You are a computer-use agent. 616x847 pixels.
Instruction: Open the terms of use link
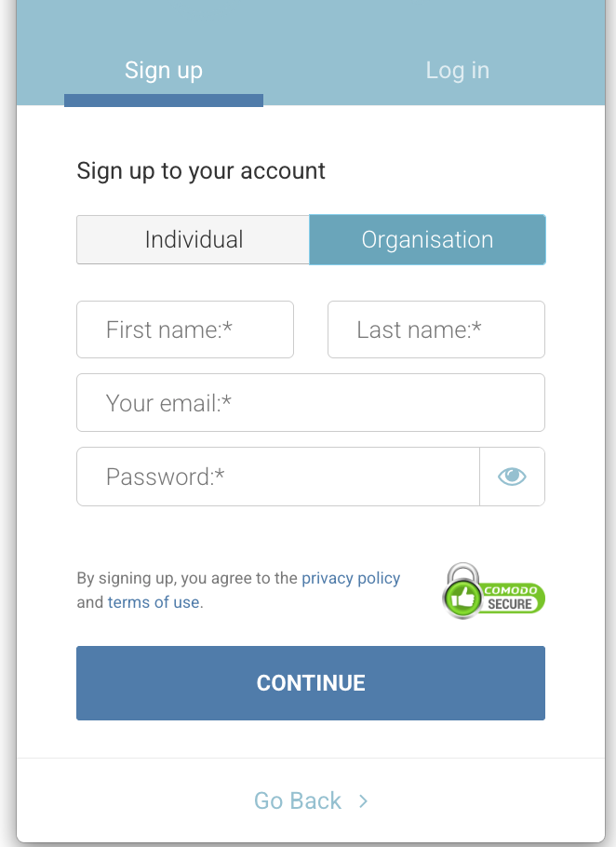(154, 602)
